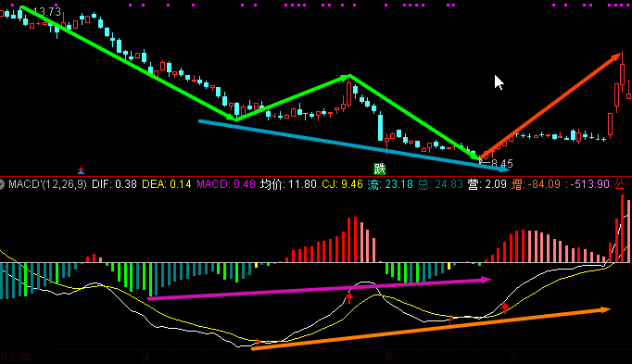
Task: Click month 5 on the date axis
Action: (264, 358)
